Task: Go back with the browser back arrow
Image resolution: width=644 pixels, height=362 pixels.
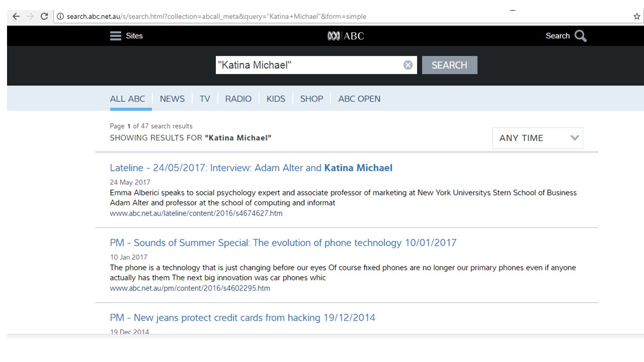Action: tap(16, 16)
